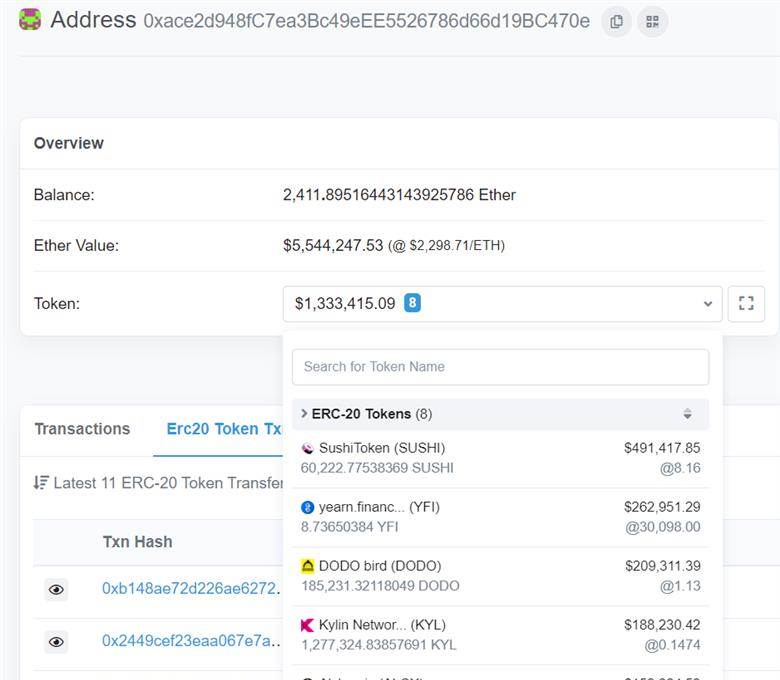The image size is (780, 680).
Task: Switch to the Transactions tab
Action: [82, 429]
